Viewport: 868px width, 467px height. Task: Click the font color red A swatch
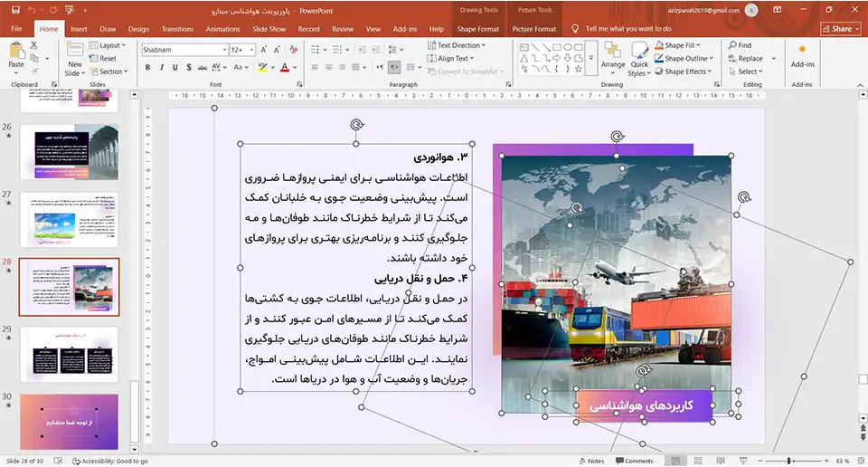click(285, 67)
